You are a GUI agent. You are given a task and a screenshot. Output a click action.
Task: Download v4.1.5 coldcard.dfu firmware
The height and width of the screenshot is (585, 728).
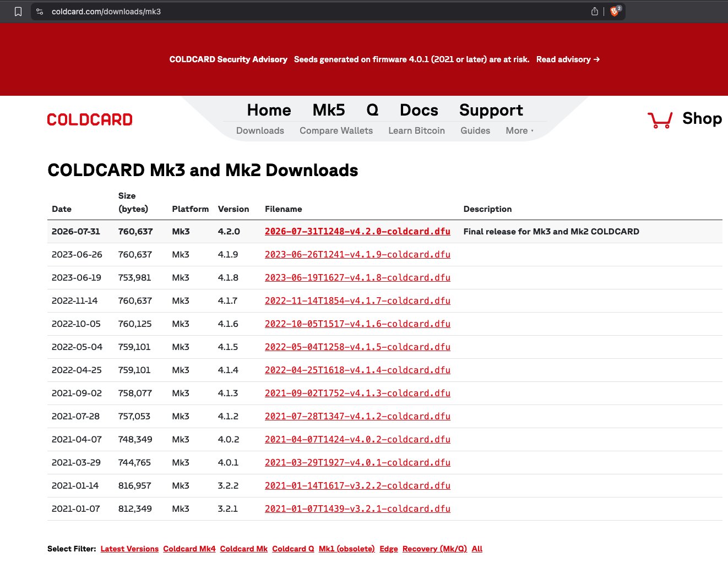[x=357, y=347]
